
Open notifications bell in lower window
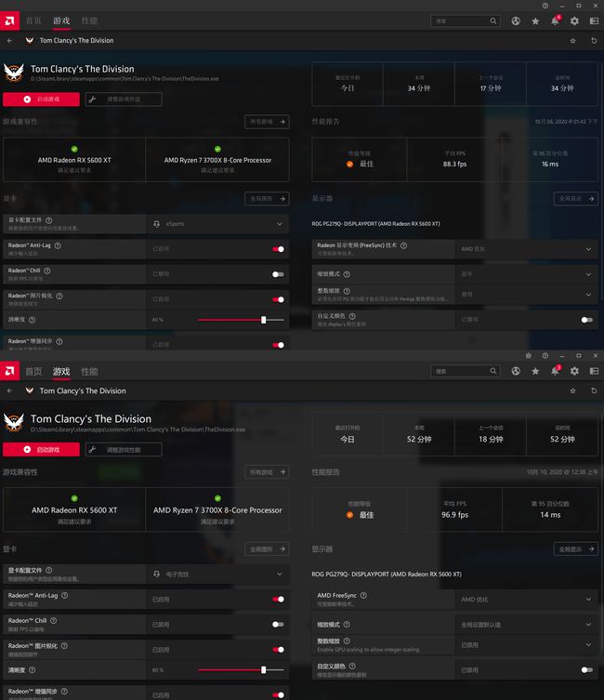pyautogui.click(x=555, y=371)
